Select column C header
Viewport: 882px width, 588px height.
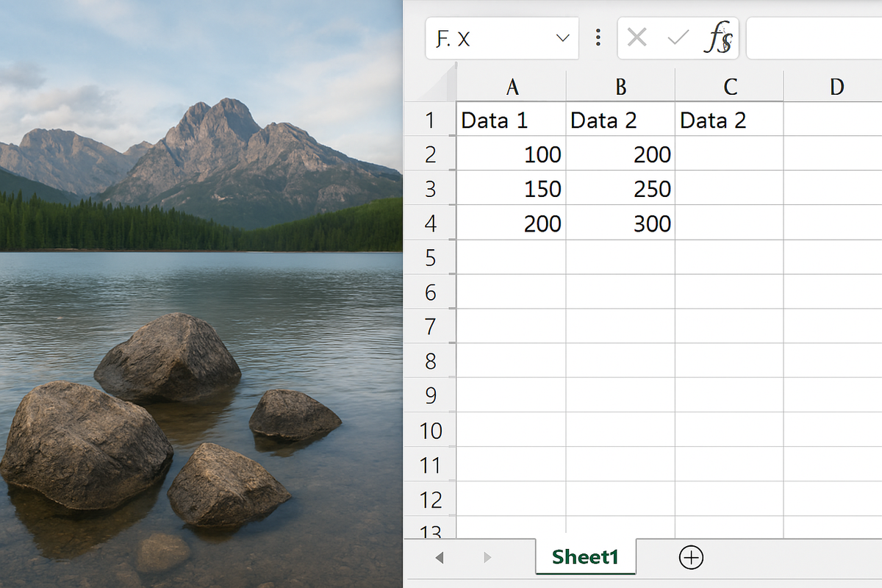[x=729, y=86]
